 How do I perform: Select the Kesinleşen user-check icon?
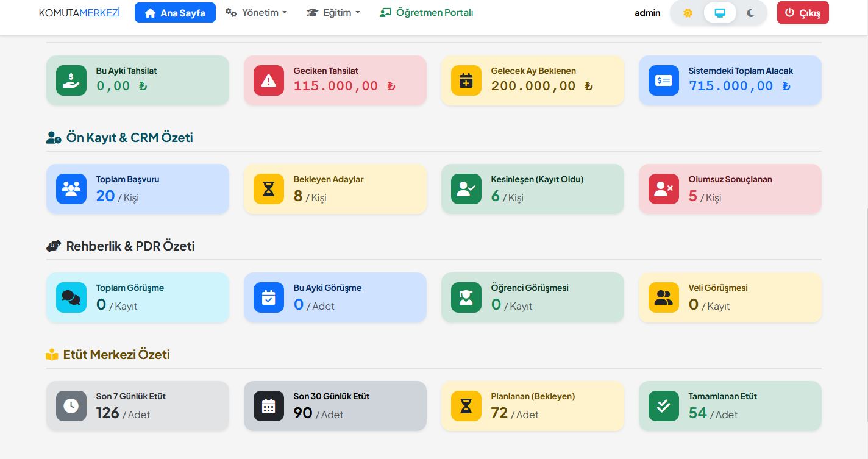click(466, 189)
